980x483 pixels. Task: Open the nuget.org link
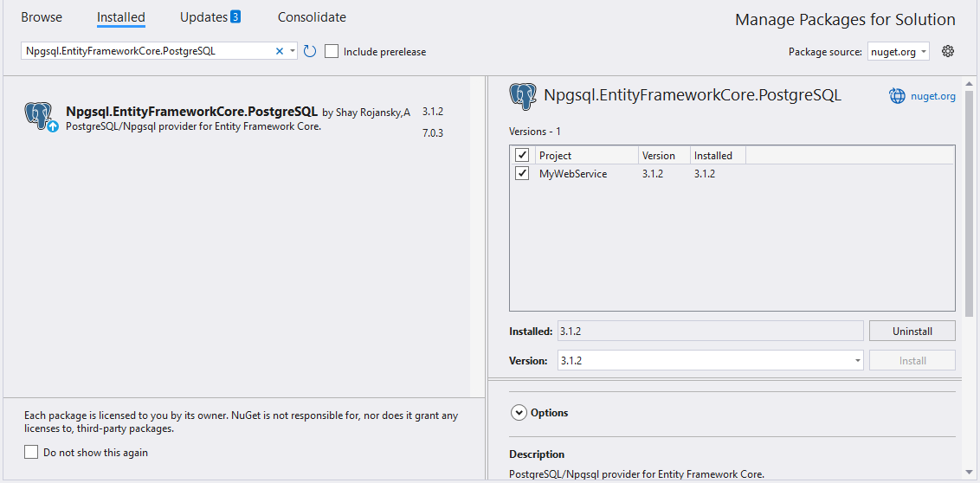933,96
